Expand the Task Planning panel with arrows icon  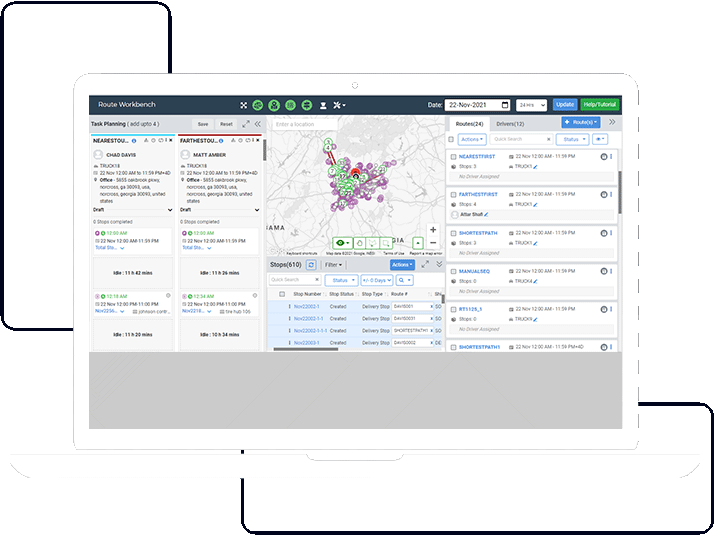pos(246,124)
